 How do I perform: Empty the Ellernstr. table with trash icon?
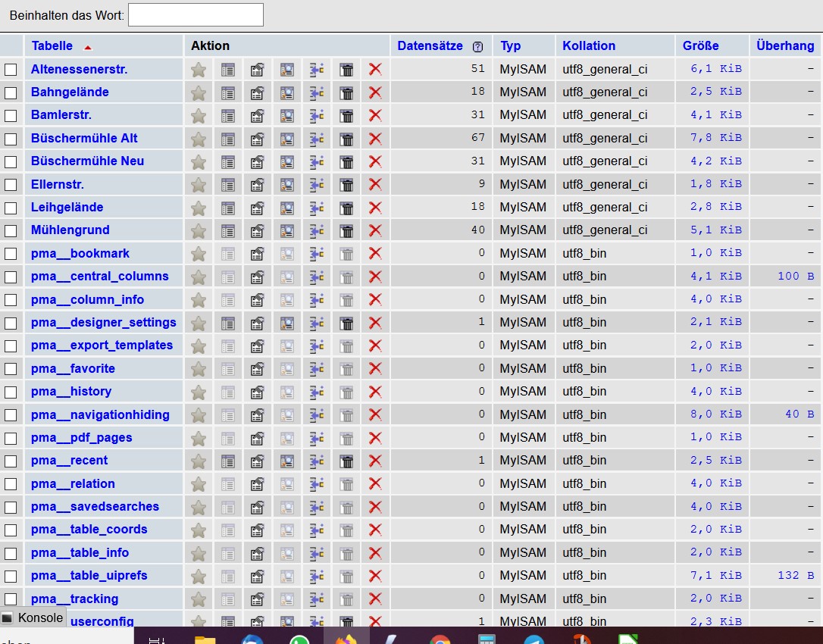346,185
